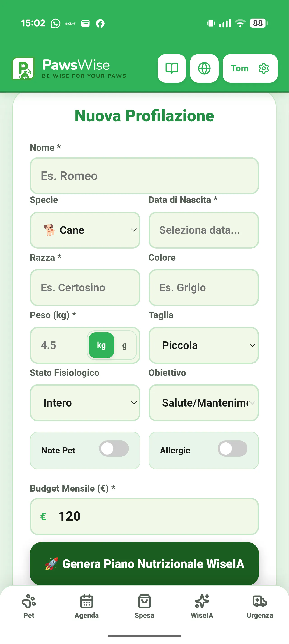Select the kg unit button
The image size is (289, 644).
pos(101,345)
